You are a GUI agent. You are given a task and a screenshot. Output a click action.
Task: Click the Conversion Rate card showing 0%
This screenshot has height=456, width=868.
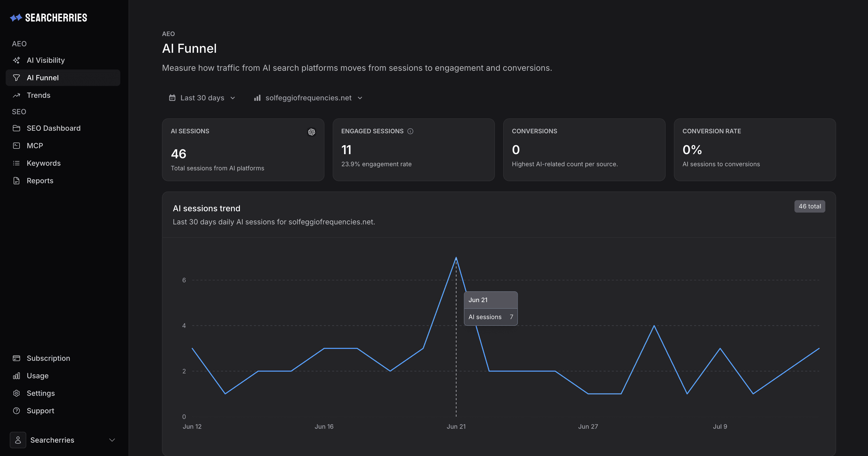[755, 150]
